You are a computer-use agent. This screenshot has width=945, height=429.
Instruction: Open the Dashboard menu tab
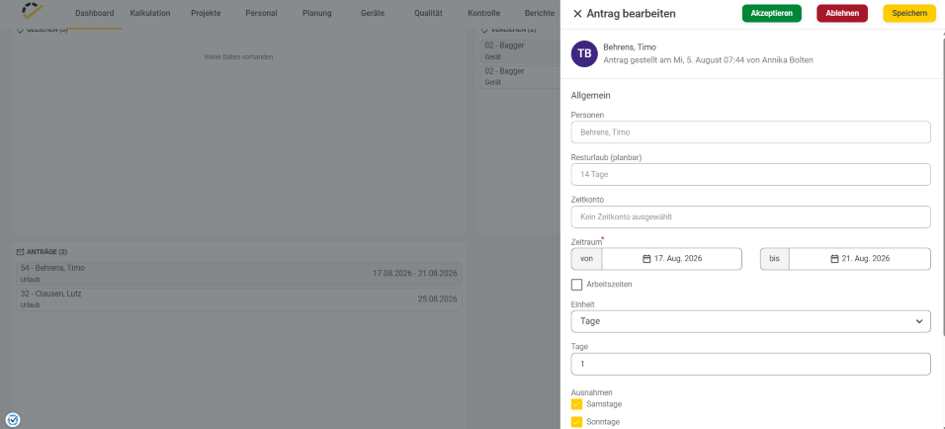tap(95, 13)
